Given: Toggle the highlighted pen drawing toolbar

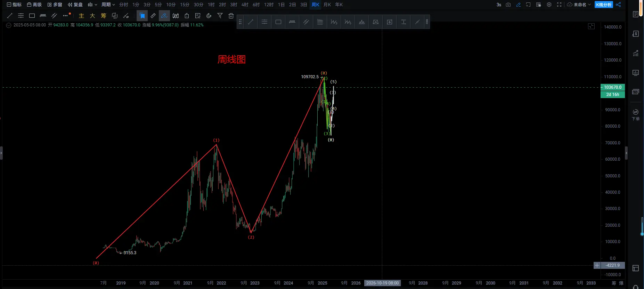Looking at the screenshot, I should click(x=164, y=16).
